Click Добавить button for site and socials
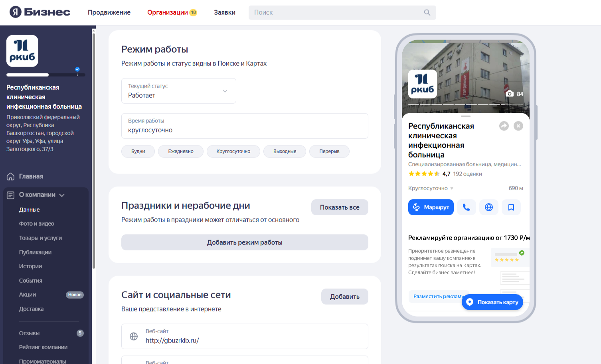This screenshot has height=364, width=601. (345, 297)
